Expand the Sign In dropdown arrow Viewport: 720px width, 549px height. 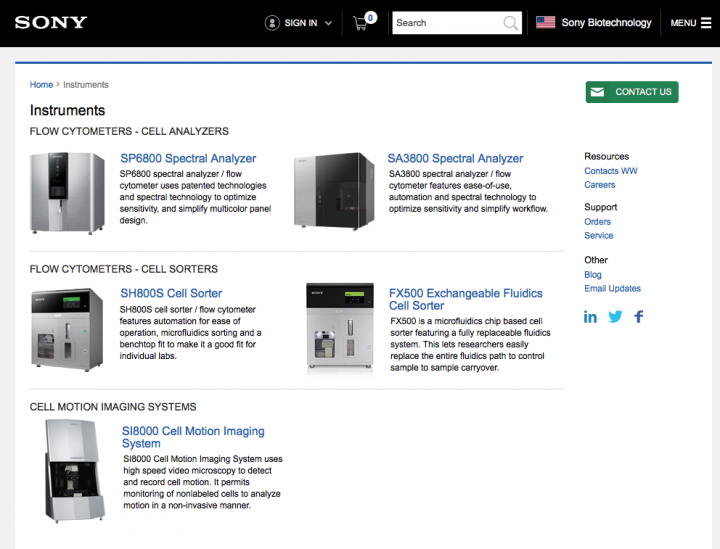[x=328, y=23]
